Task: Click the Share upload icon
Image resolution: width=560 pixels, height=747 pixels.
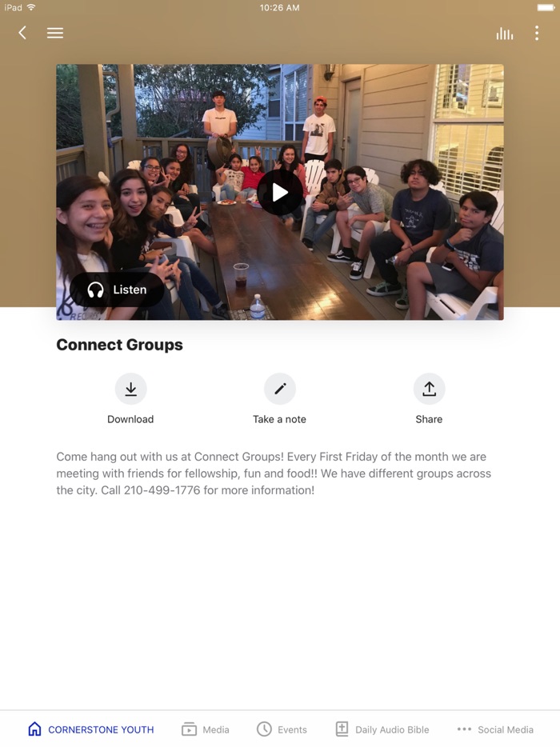Action: coord(429,389)
